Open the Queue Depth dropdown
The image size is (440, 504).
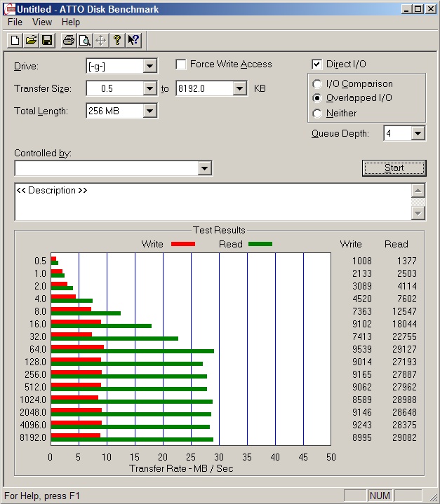click(418, 133)
